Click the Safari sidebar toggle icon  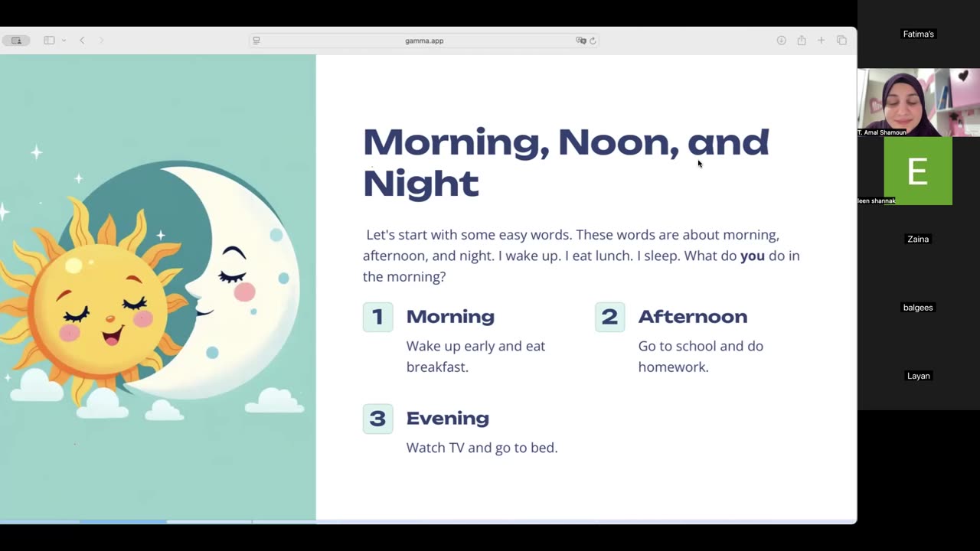(49, 41)
